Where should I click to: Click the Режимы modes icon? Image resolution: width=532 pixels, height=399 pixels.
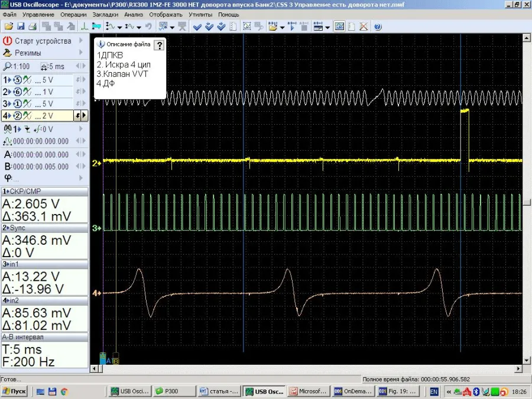[8, 53]
